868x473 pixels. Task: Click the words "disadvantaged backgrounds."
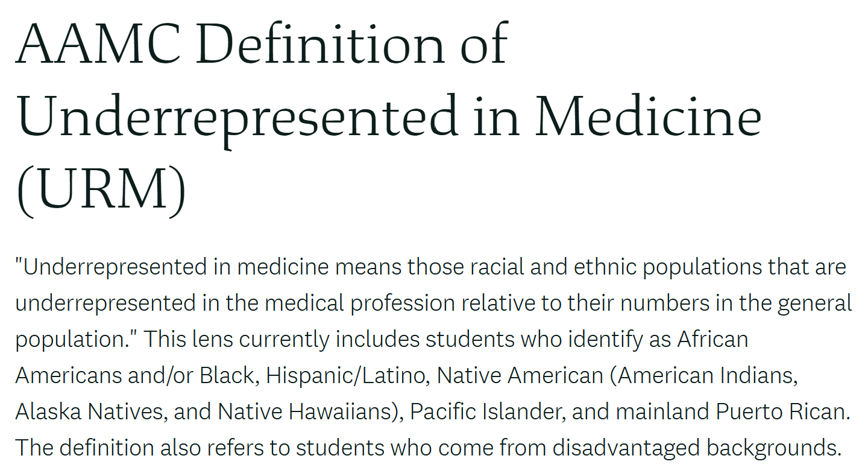(x=697, y=448)
